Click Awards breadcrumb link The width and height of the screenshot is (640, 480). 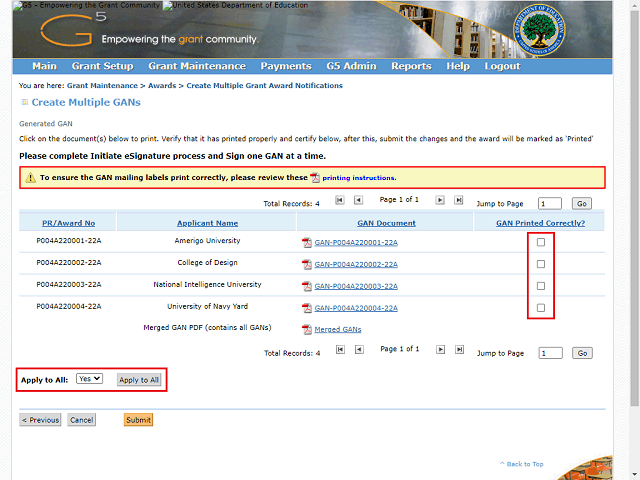(x=162, y=86)
